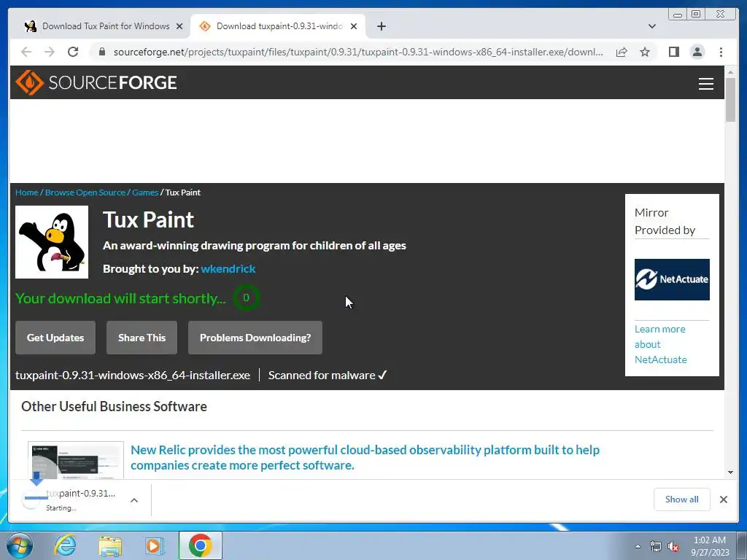Open a new browser tab
The image size is (747, 560).
pyautogui.click(x=381, y=26)
